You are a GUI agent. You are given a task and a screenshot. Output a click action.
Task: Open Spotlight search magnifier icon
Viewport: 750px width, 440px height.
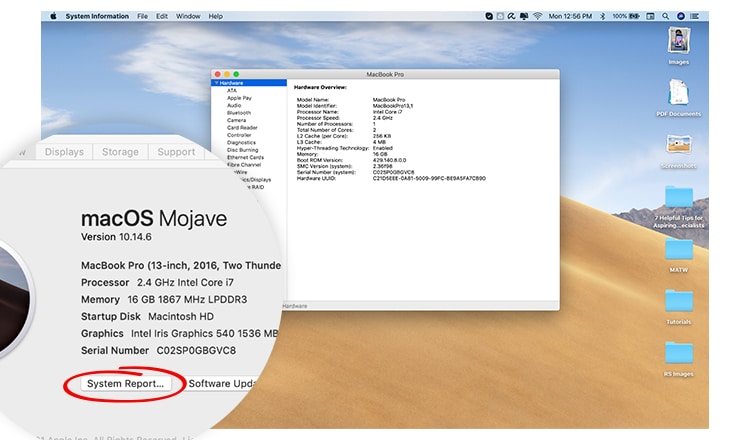(x=667, y=17)
